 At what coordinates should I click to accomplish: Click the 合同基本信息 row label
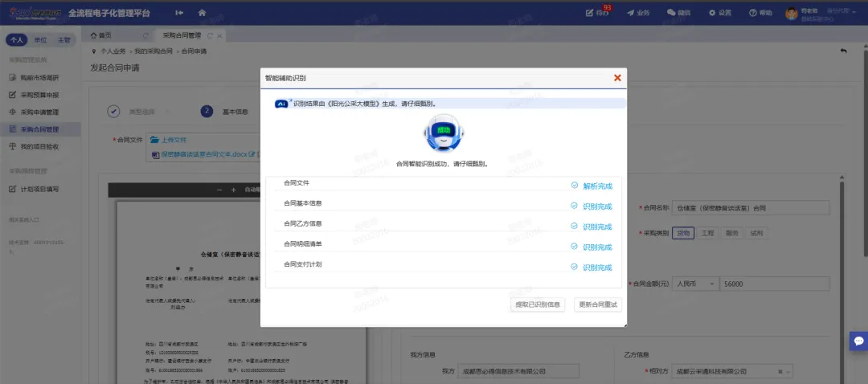[303, 203]
